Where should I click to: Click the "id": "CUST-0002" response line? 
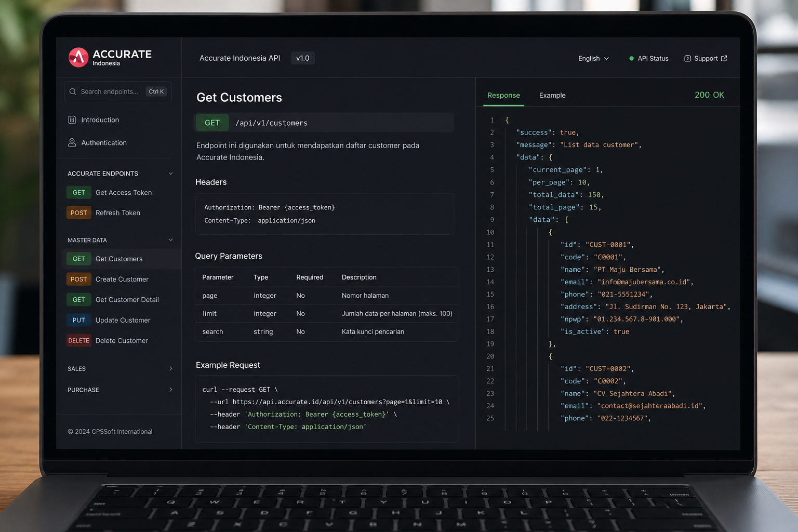(x=597, y=369)
